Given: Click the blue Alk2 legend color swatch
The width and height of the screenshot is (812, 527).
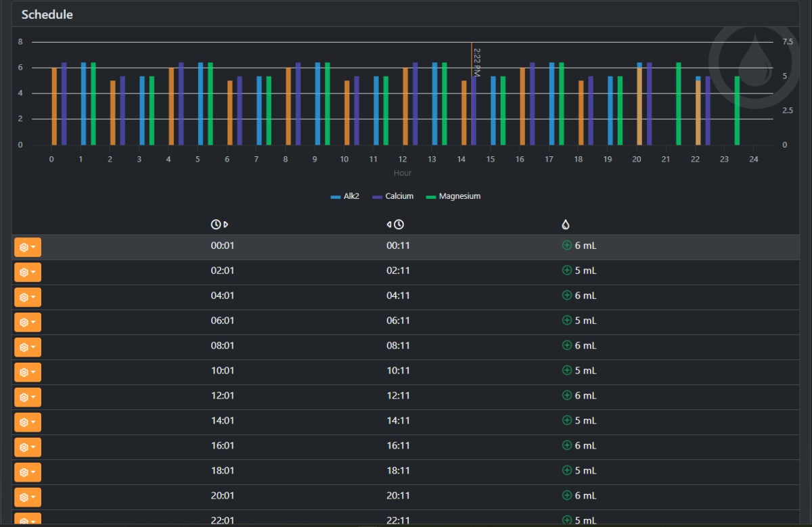Looking at the screenshot, I should click(x=335, y=197).
